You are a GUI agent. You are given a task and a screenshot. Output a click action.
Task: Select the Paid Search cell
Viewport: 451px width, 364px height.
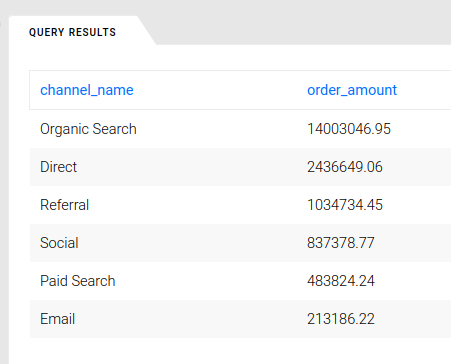pyautogui.click(x=78, y=281)
